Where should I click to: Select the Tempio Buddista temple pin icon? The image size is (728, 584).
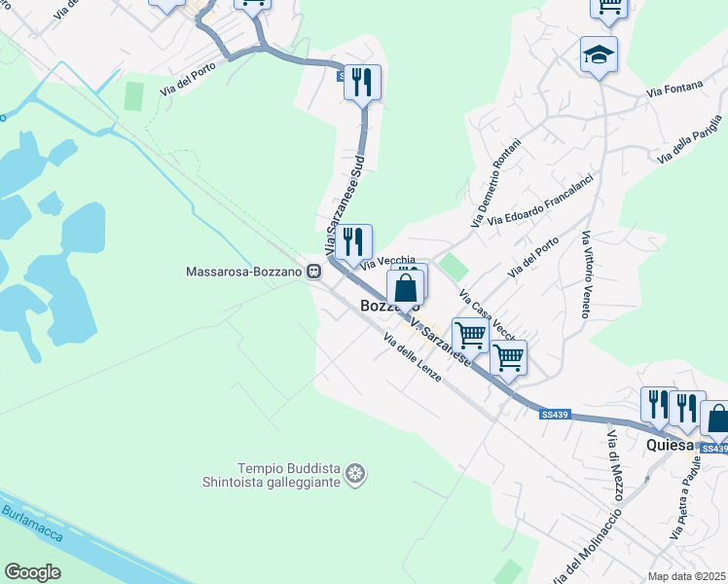(355, 474)
